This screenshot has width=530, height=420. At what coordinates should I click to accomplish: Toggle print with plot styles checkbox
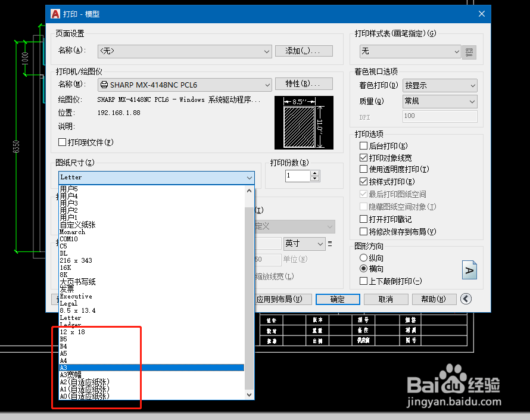[364, 182]
